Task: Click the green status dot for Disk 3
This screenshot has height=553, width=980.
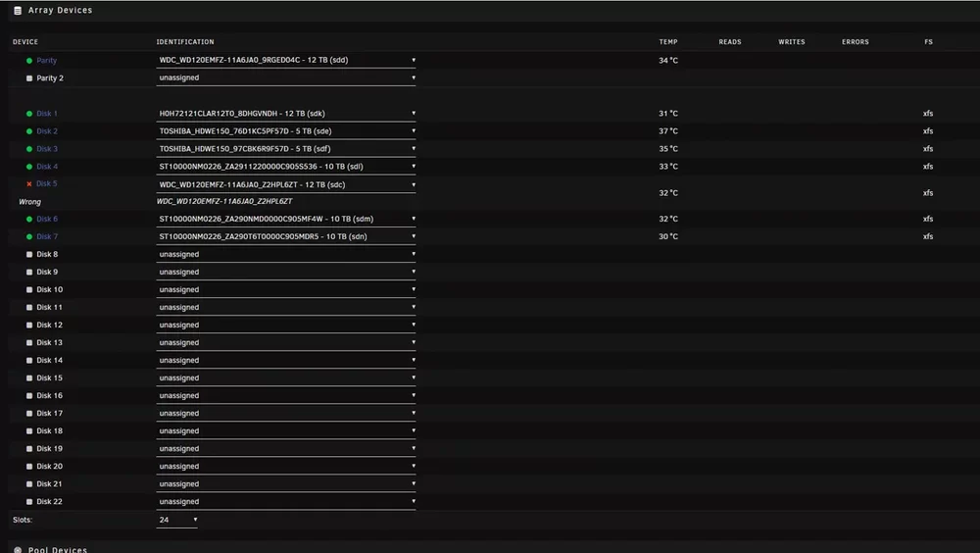Action: point(29,149)
